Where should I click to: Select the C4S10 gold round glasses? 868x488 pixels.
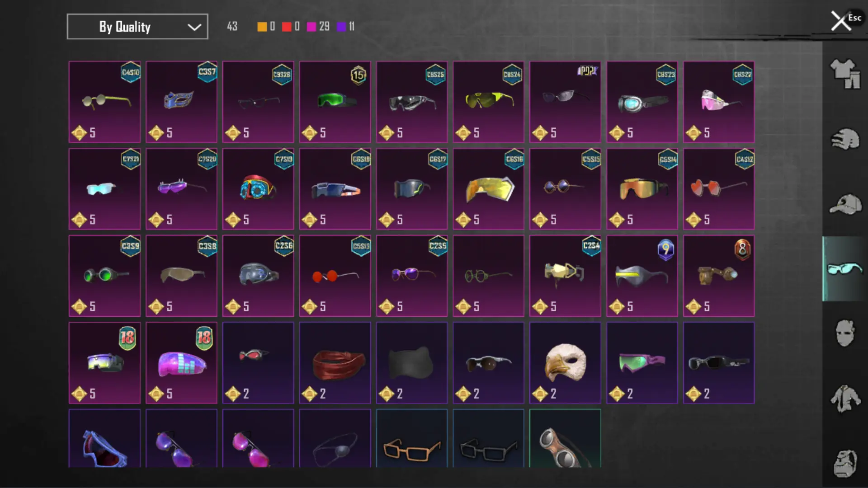(104, 102)
